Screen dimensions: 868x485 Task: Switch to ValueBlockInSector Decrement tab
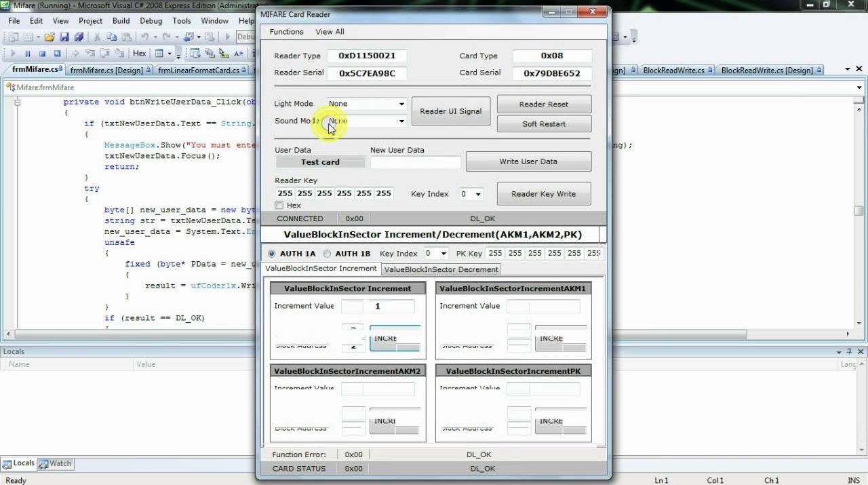(441, 269)
